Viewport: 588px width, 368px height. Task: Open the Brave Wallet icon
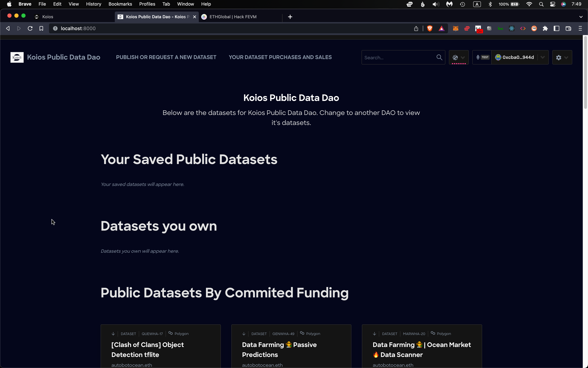coord(568,28)
